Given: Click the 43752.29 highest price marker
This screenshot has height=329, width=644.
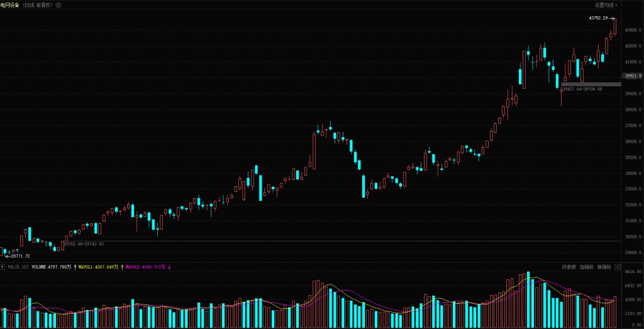Looking at the screenshot, I should click(598, 18).
